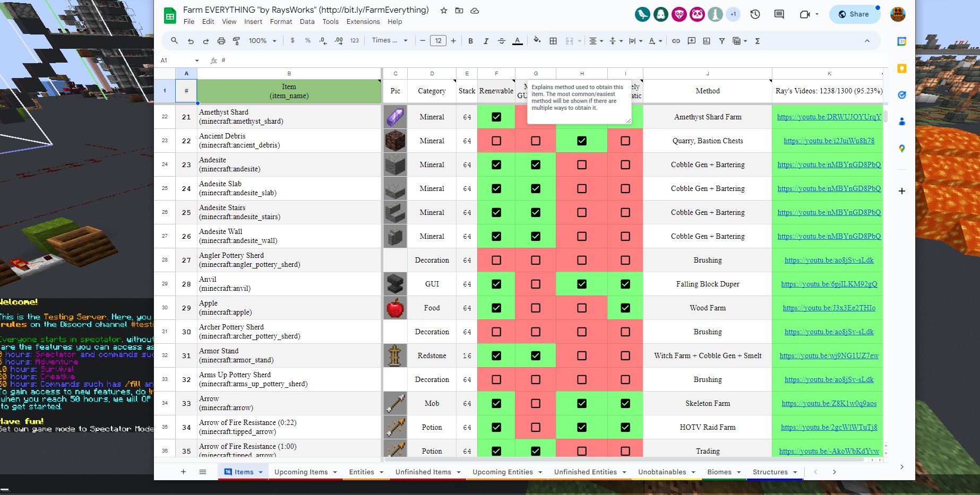
Task: Click the print icon
Action: tap(221, 41)
